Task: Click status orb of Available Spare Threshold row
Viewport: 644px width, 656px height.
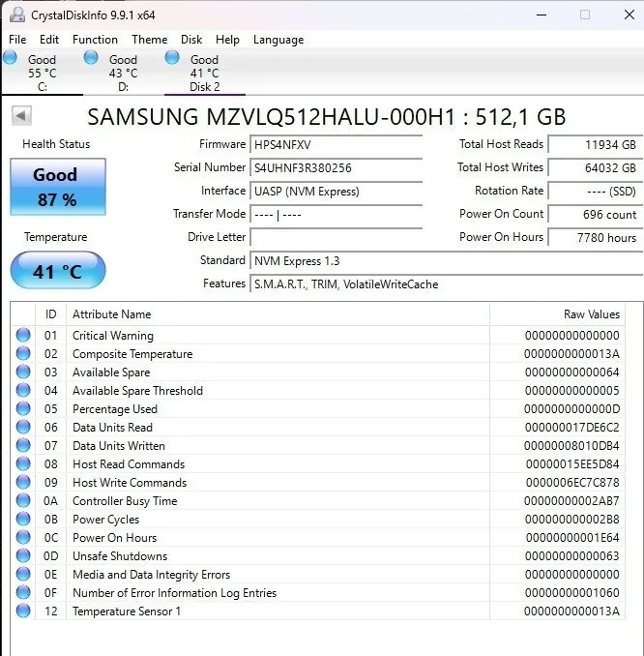Action: click(x=23, y=390)
